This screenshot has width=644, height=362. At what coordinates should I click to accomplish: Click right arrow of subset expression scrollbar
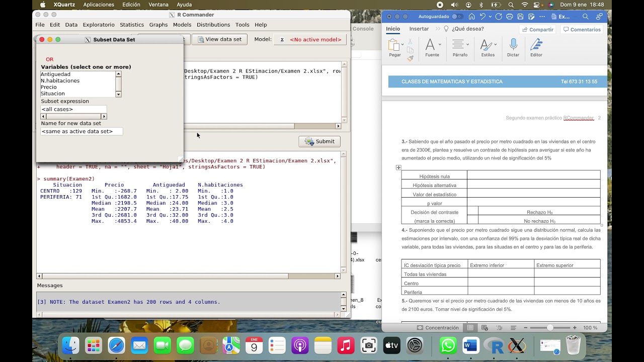coord(104,117)
